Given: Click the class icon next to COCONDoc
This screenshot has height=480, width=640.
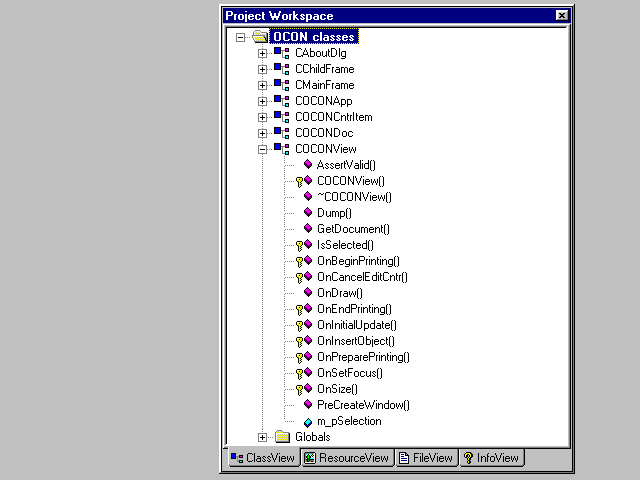Looking at the screenshot, I should [281, 133].
